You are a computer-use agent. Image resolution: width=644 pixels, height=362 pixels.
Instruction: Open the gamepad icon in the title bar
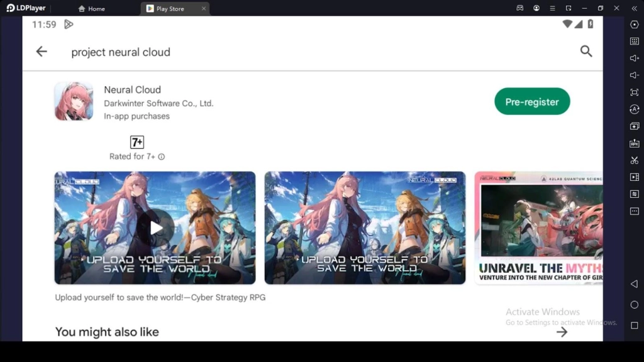tap(519, 8)
